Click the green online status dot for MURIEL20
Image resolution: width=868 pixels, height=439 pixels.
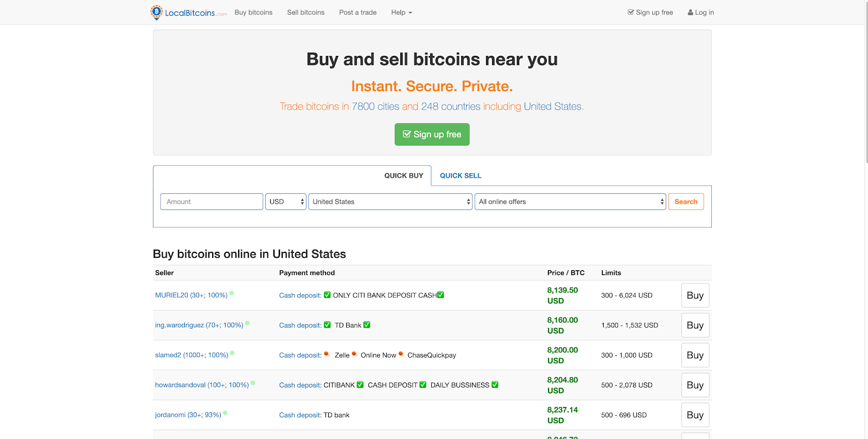(x=232, y=293)
